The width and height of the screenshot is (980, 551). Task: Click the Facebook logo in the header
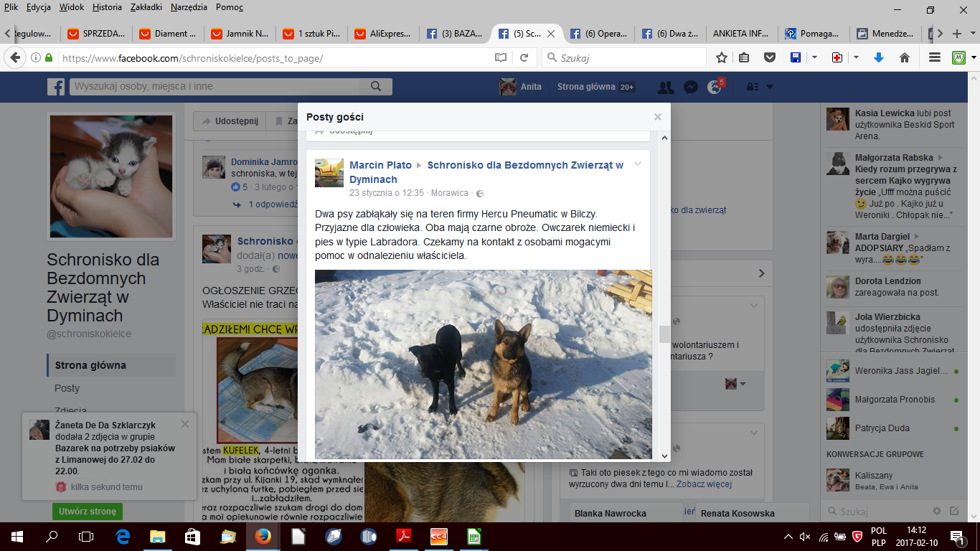point(56,87)
